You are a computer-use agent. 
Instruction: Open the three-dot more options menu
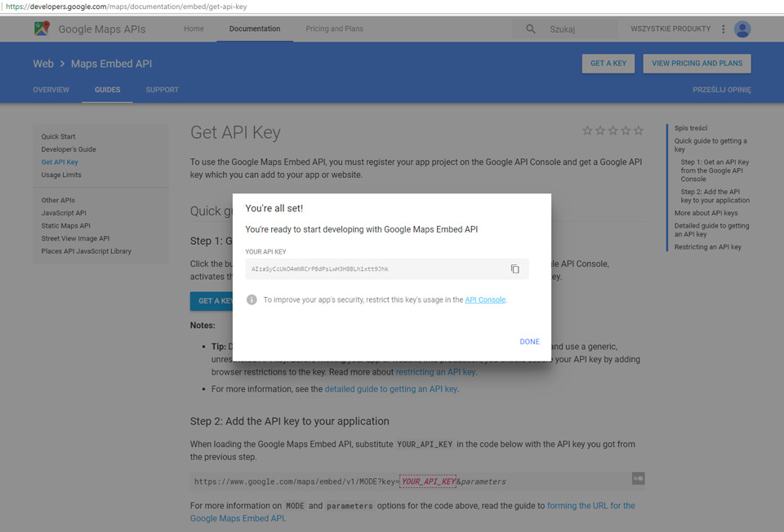tap(723, 29)
